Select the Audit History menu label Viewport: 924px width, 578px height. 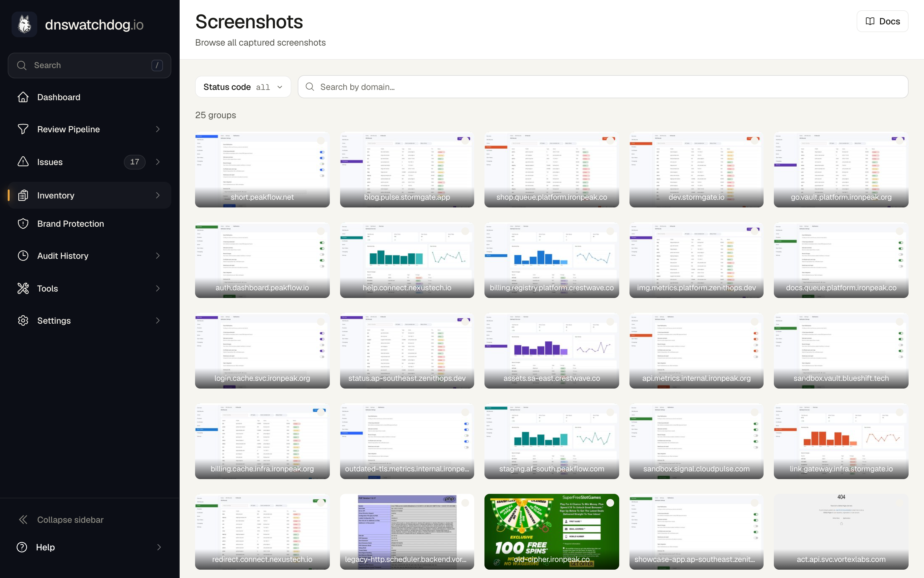(x=63, y=256)
